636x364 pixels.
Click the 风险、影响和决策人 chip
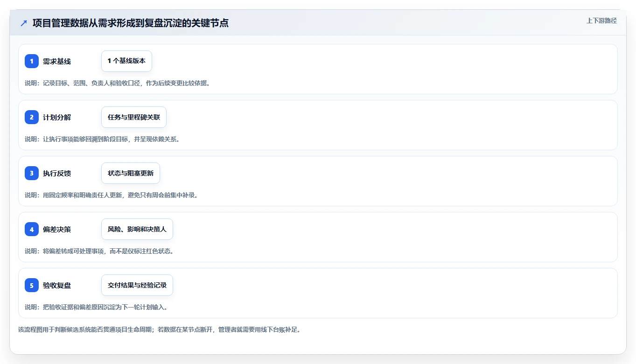[137, 229]
